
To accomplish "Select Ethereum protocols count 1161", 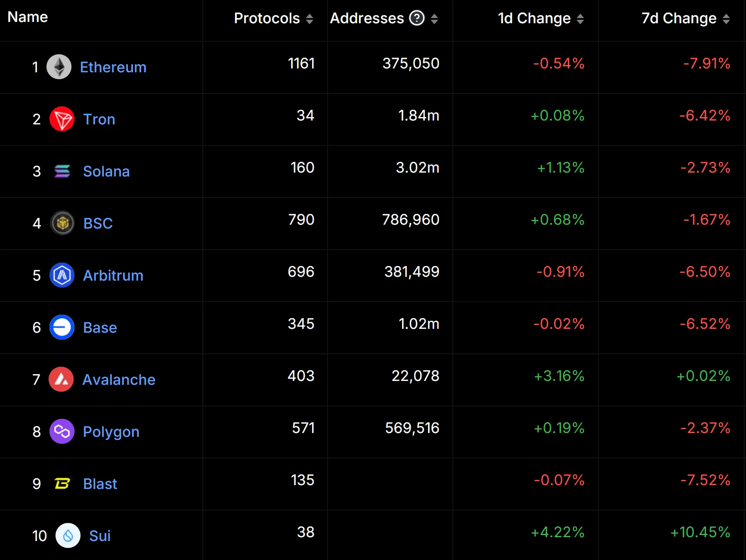I will click(301, 63).
